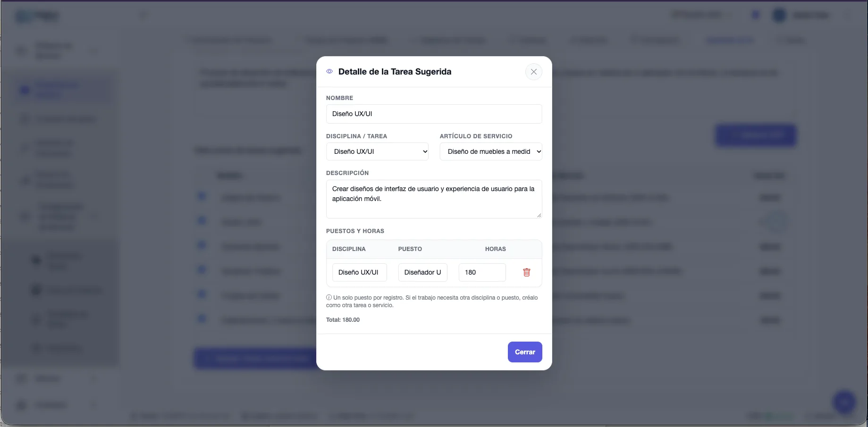Toggle the last row checkbox in blurred table
Image resolution: width=868 pixels, height=427 pixels.
click(202, 319)
